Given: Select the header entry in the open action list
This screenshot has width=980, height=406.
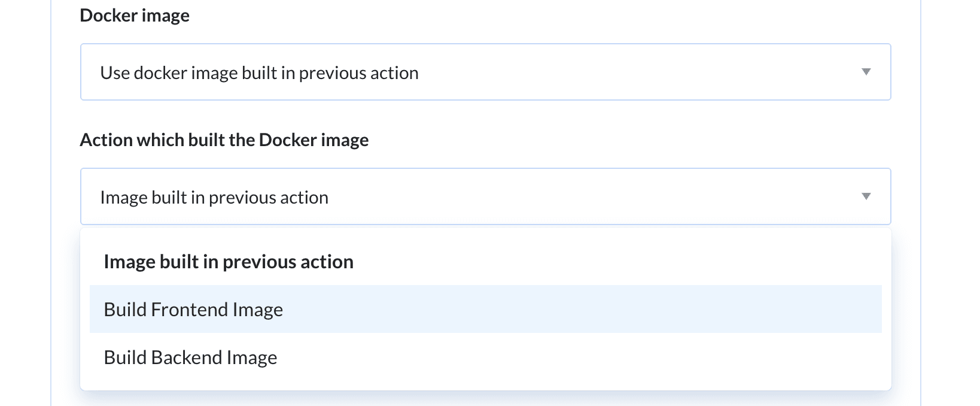Looking at the screenshot, I should [x=229, y=262].
